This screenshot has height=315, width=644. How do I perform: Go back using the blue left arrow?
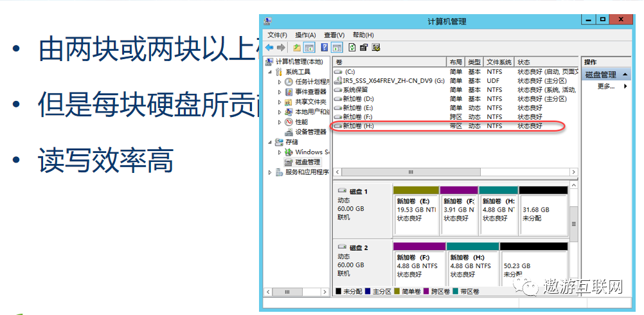tap(269, 48)
